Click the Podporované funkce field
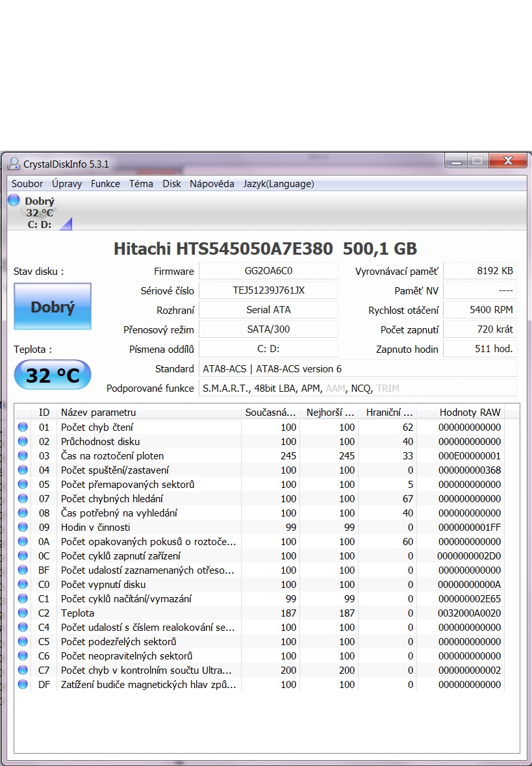The width and height of the screenshot is (532, 766). pos(358,388)
